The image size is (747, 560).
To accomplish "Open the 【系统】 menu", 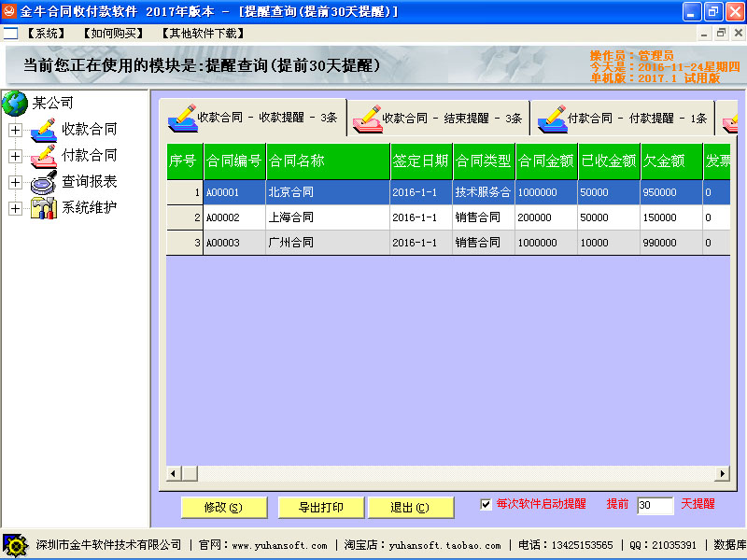I will [x=46, y=34].
